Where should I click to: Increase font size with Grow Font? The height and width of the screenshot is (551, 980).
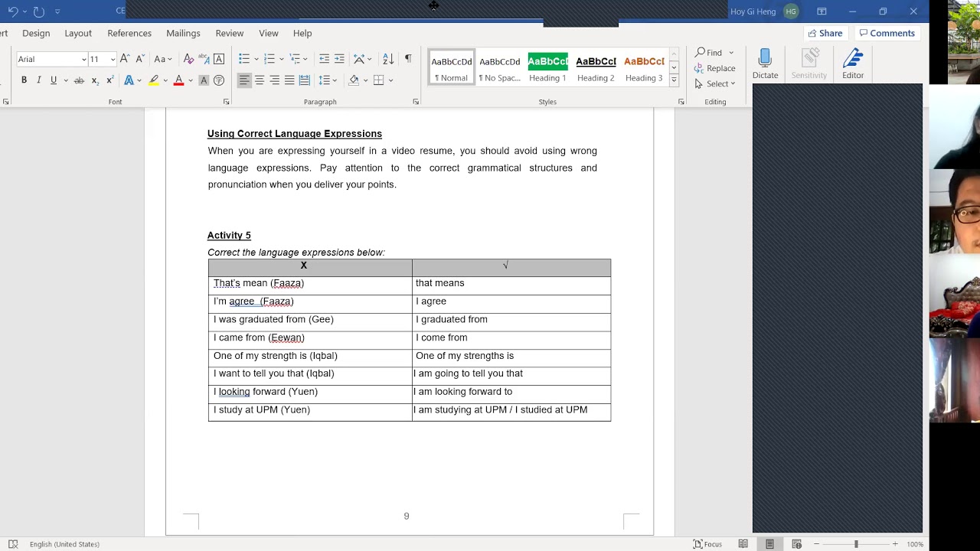125,59
